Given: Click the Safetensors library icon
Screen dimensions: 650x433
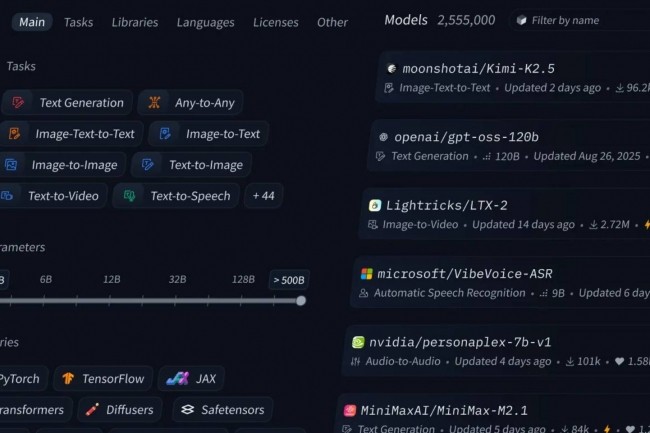Looking at the screenshot, I should 187,409.
